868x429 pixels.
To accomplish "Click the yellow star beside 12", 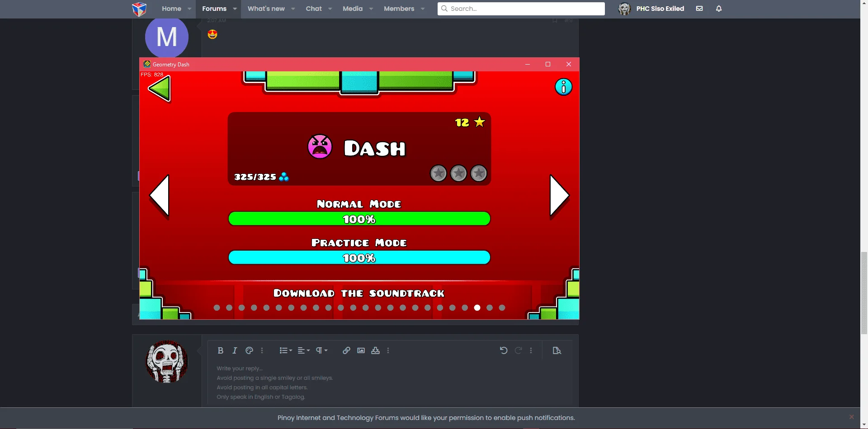I will [480, 122].
